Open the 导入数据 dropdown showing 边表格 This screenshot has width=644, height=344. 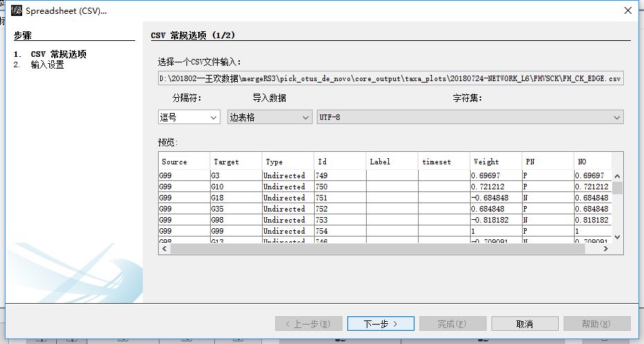pyautogui.click(x=270, y=117)
